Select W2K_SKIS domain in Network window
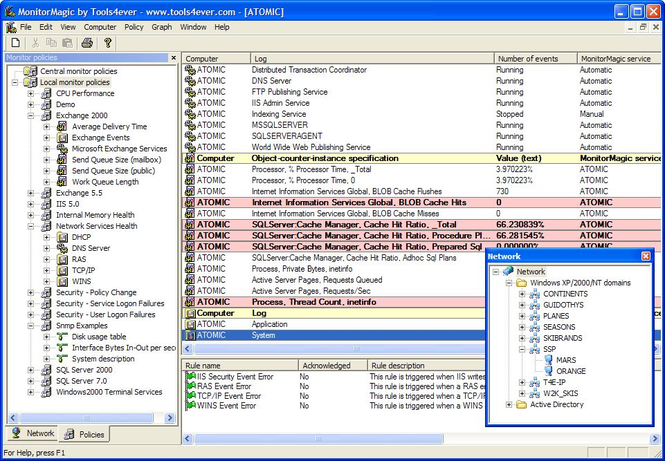Screen dimensions: 665x461 click(560, 393)
